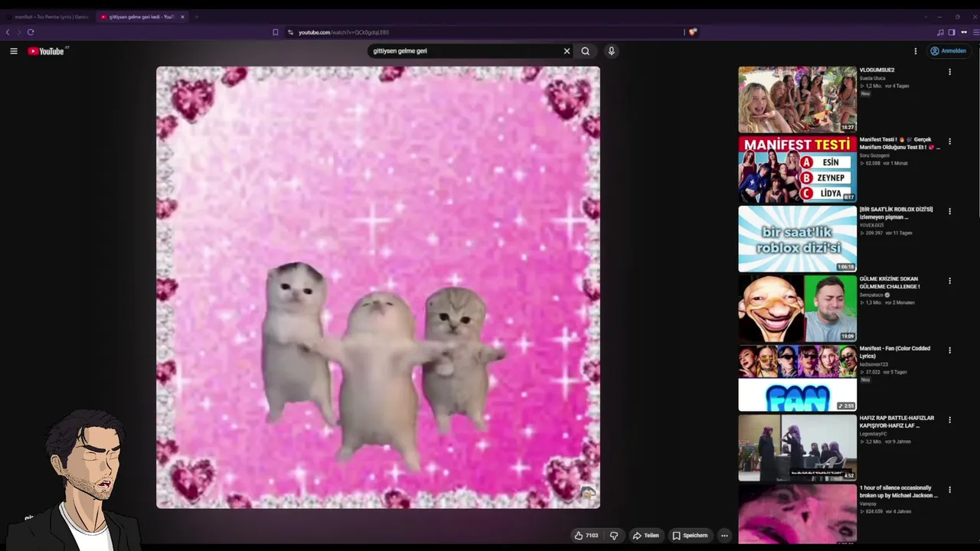This screenshot has width=980, height=551.
Task: Focus the YouTube search field
Action: click(465, 51)
